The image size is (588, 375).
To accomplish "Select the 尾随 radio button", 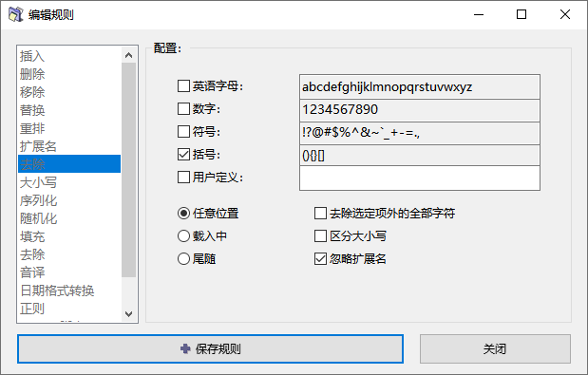I will coord(183,259).
